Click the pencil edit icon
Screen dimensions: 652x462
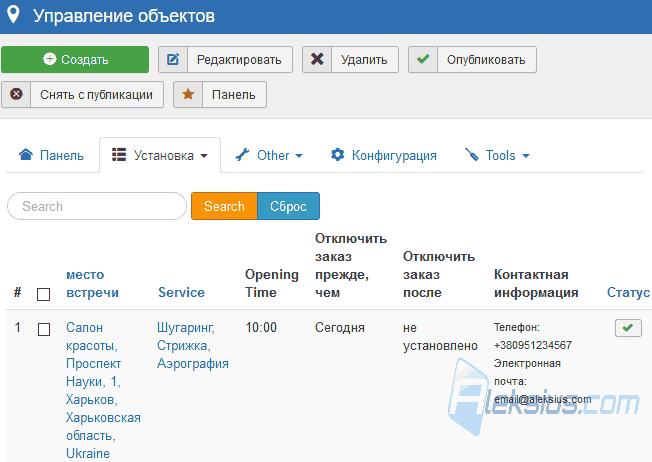point(173,59)
